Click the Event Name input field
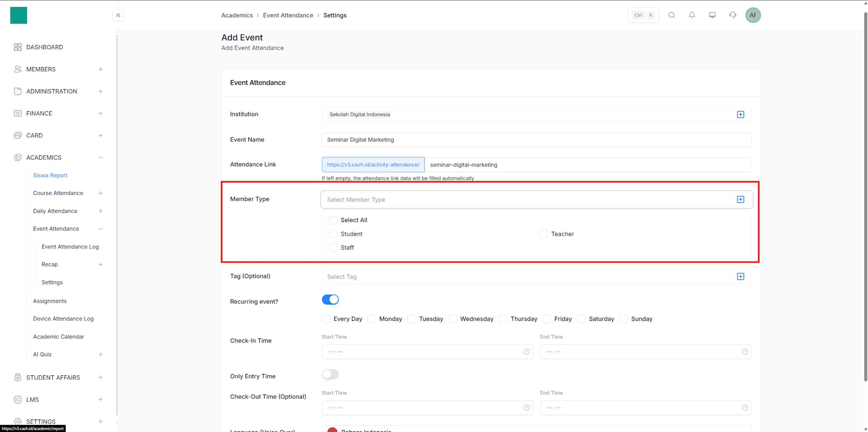 tap(536, 140)
